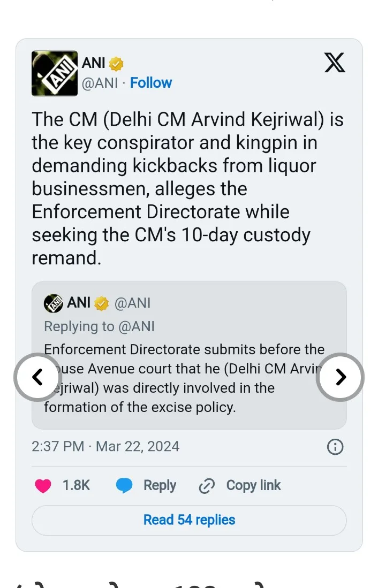Like the tweet with heart icon
Image resolution: width=378 pixels, height=588 pixels.
(x=43, y=486)
